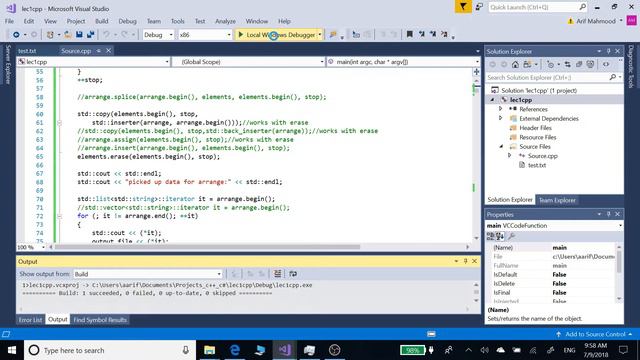Switch to Find Symbol Results tab
The width and height of the screenshot is (640, 360).
[100, 320]
